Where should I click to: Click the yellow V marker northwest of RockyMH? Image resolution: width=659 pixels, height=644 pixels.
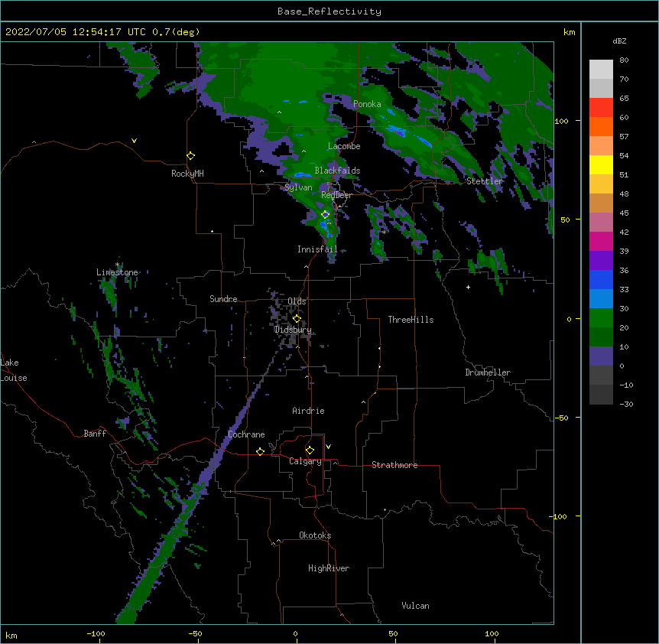pos(134,141)
